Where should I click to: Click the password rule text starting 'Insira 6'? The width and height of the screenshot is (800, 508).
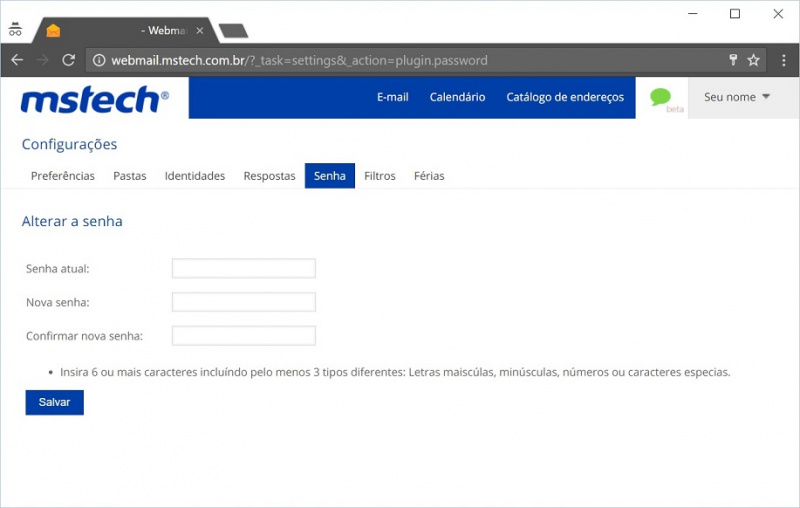[395, 372]
